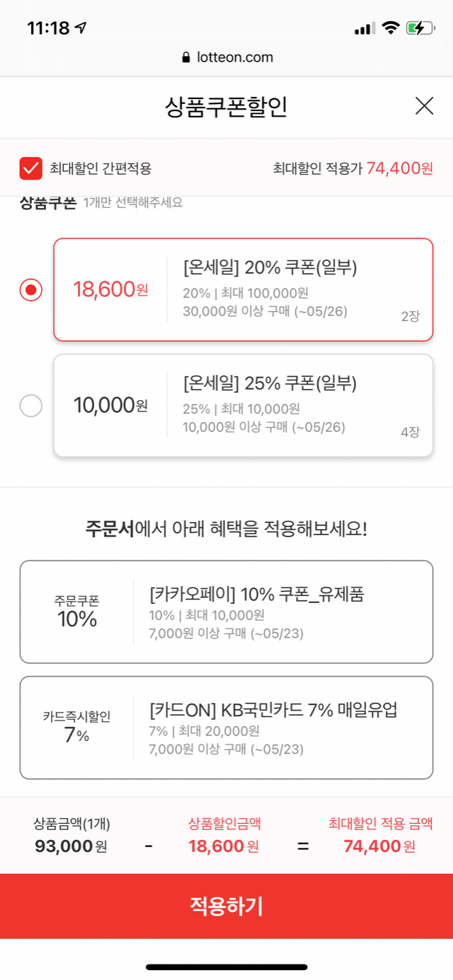453x980 pixels.
Task: Tap the location arrow icon next to time
Action: (x=81, y=28)
